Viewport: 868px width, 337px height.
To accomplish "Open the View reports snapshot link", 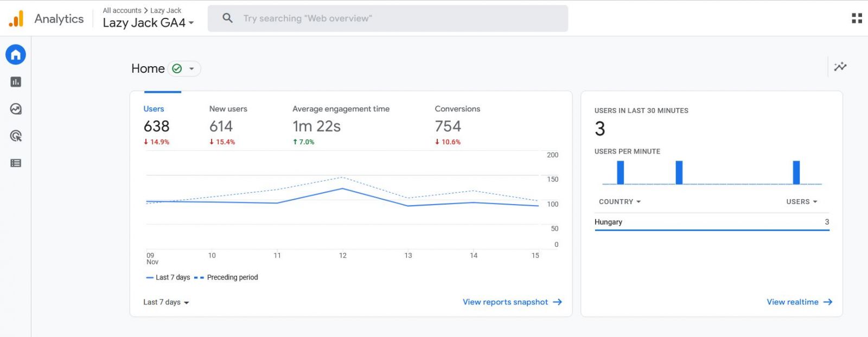I will coord(512,302).
